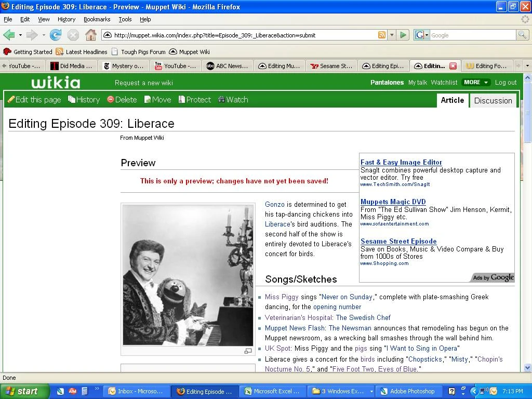
Task: Click the Windows start button
Action: 24,391
